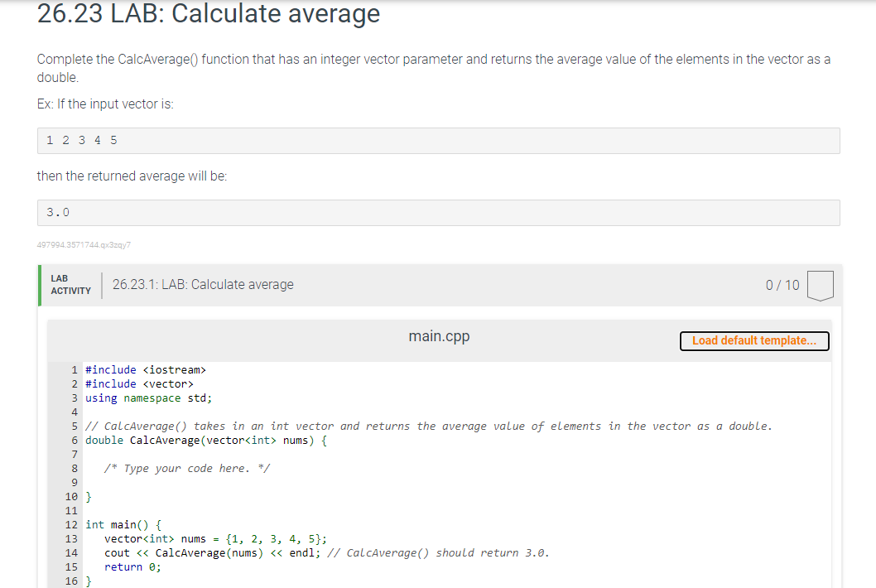
Task: Click the return 0; statement
Action: click(x=132, y=566)
